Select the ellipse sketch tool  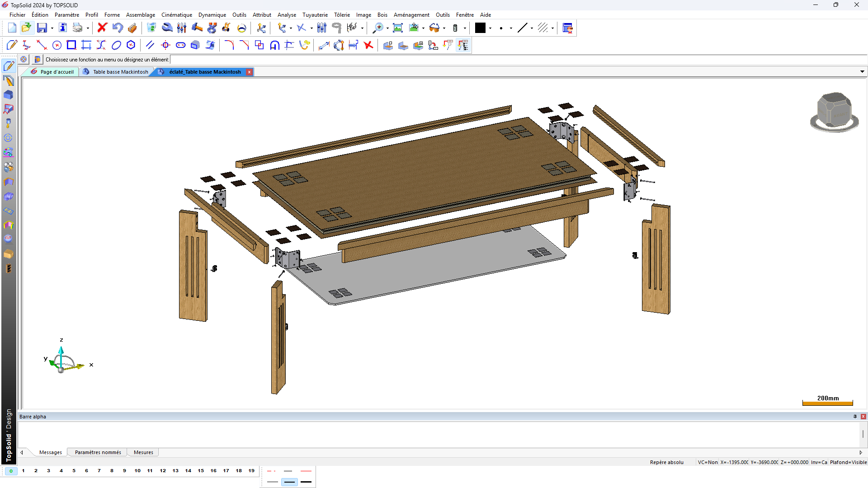[x=116, y=45]
